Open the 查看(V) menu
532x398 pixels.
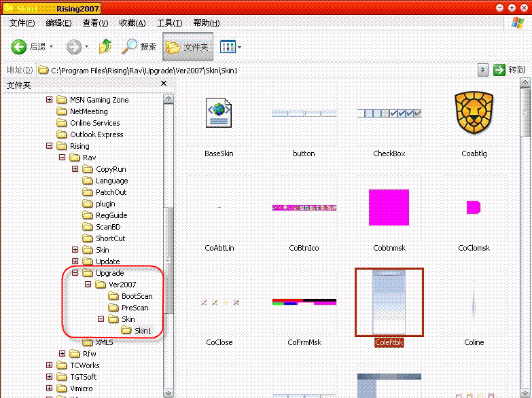tap(95, 23)
